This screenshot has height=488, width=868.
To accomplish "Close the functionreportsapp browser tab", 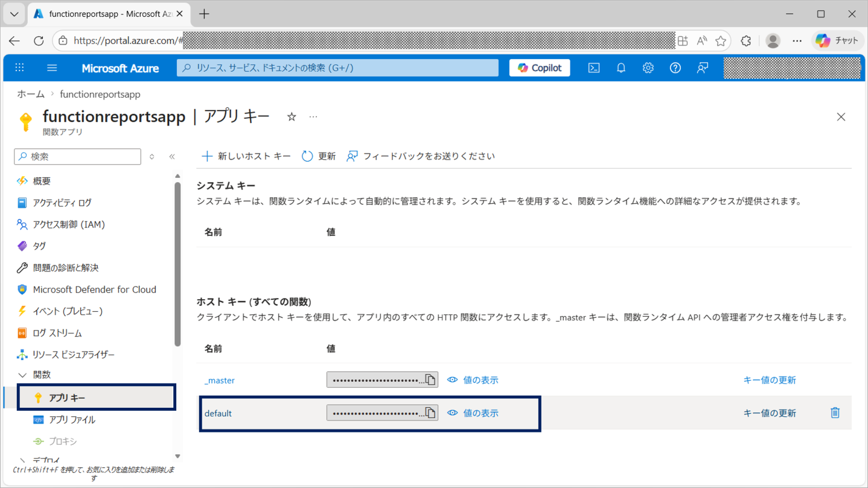I will [179, 13].
